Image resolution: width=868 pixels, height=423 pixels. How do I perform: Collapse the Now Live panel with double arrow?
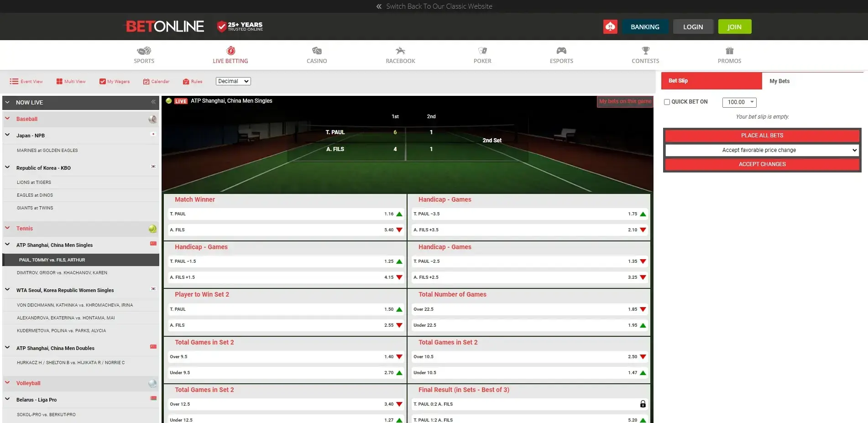coord(153,102)
